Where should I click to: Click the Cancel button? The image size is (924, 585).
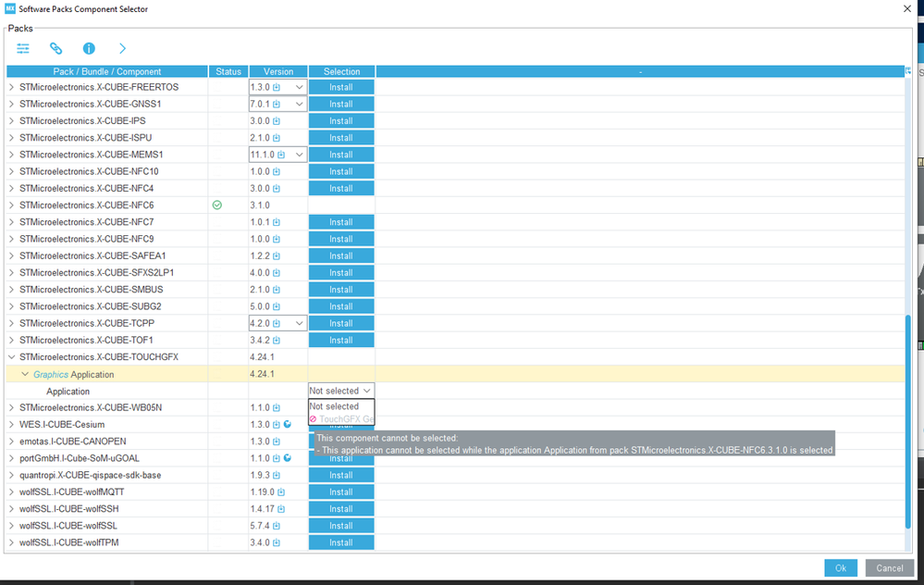tap(889, 568)
